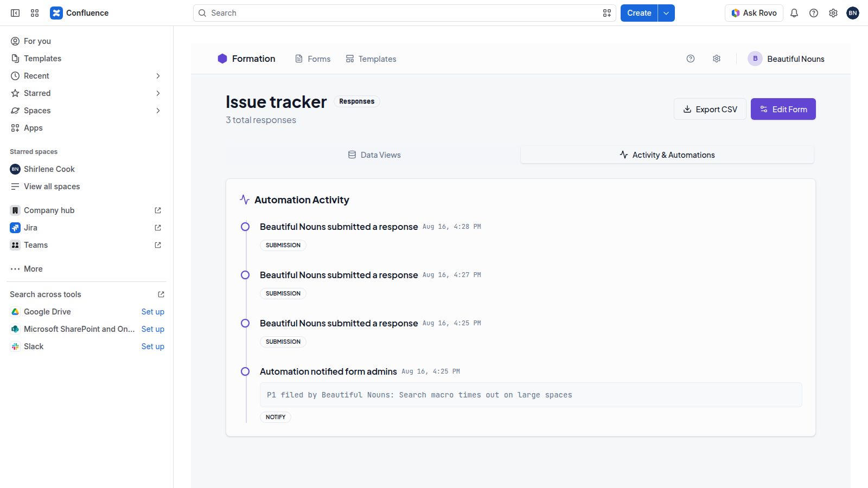Open Company hub external link icon
This screenshot has height=488, width=868.
(x=158, y=210)
